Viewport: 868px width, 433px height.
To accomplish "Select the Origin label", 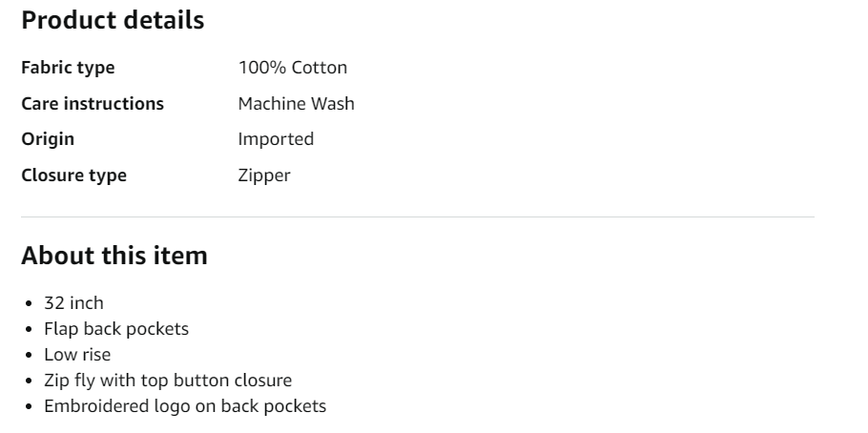I will click(x=48, y=139).
